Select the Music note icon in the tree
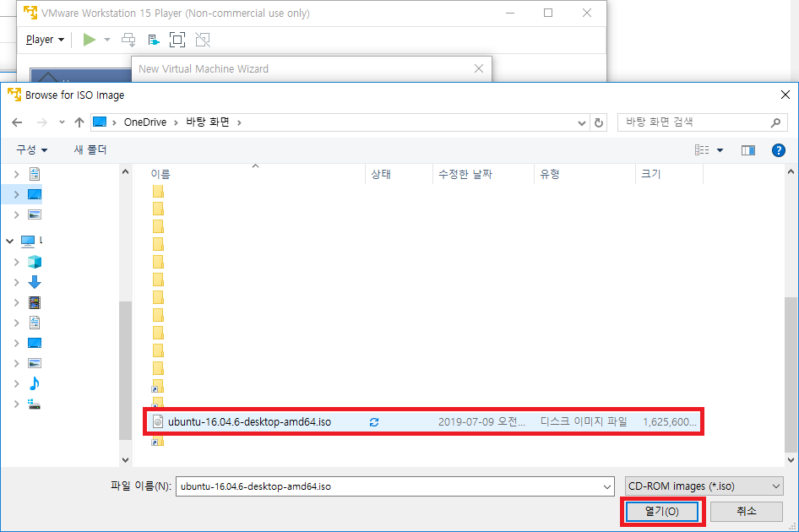The height and width of the screenshot is (532, 799). click(x=34, y=383)
